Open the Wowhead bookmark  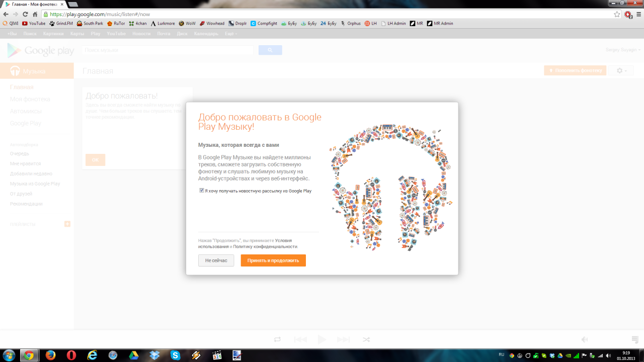pos(212,23)
